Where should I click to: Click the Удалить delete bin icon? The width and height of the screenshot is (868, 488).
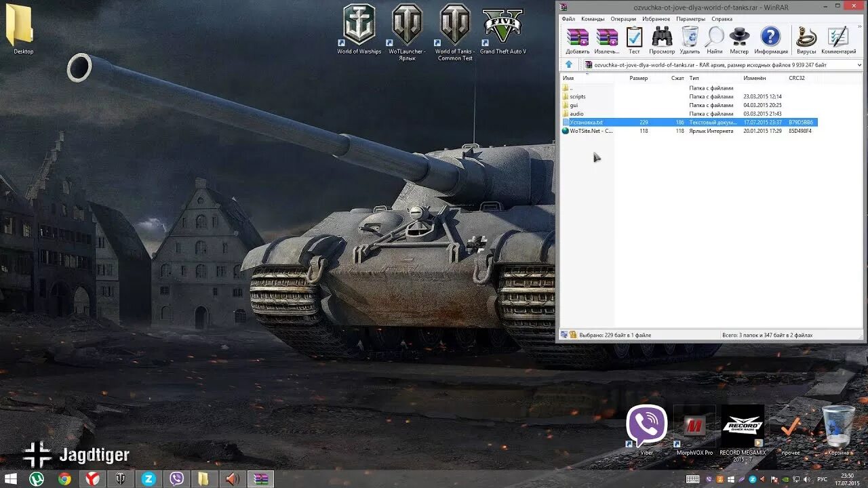(690, 41)
